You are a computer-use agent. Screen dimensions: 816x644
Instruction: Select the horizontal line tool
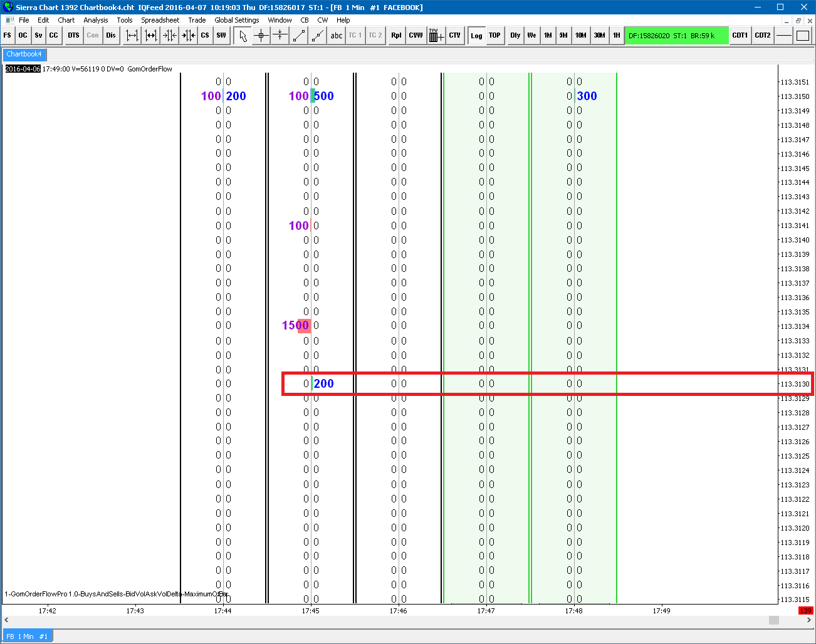784,36
